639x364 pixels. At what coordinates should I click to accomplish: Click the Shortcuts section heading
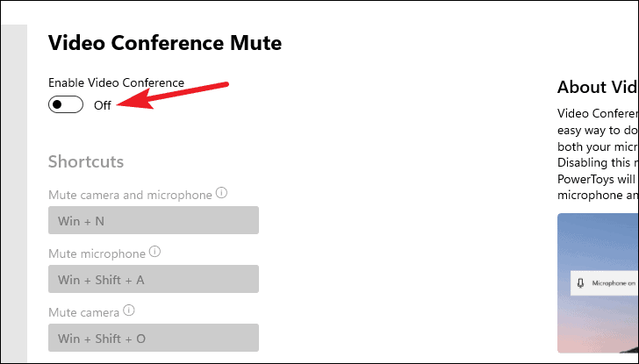tap(86, 161)
